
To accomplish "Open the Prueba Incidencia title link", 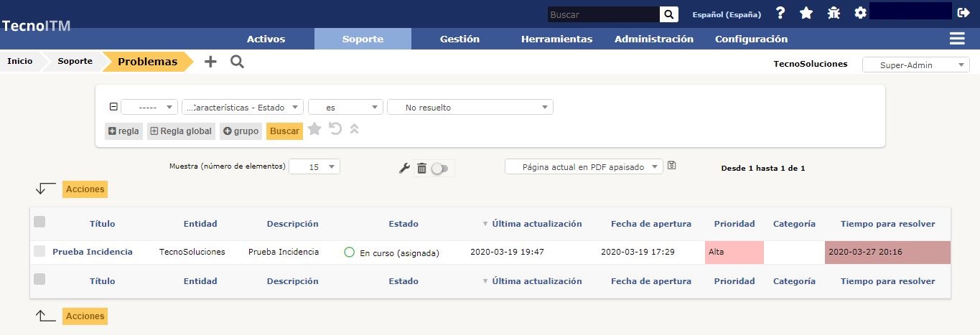I will [x=92, y=252].
